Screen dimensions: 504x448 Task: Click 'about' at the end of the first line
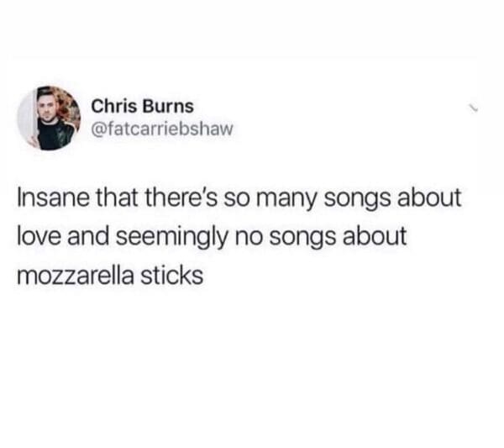point(429,198)
